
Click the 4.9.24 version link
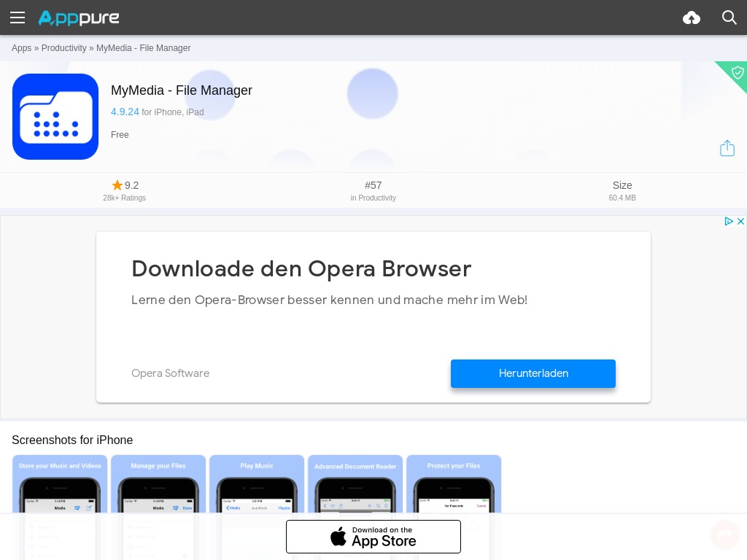point(125,112)
